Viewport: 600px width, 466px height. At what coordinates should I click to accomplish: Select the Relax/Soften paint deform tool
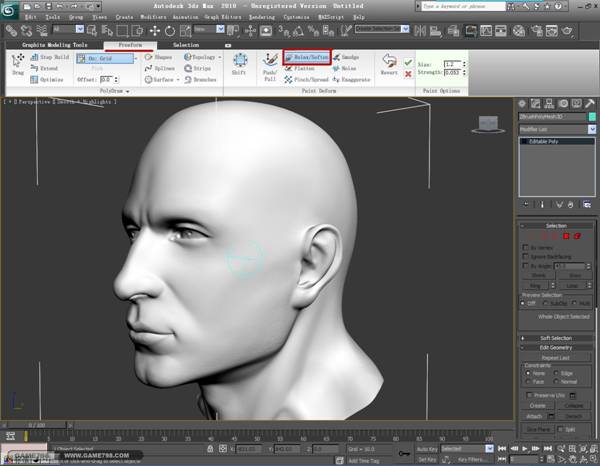coord(306,58)
